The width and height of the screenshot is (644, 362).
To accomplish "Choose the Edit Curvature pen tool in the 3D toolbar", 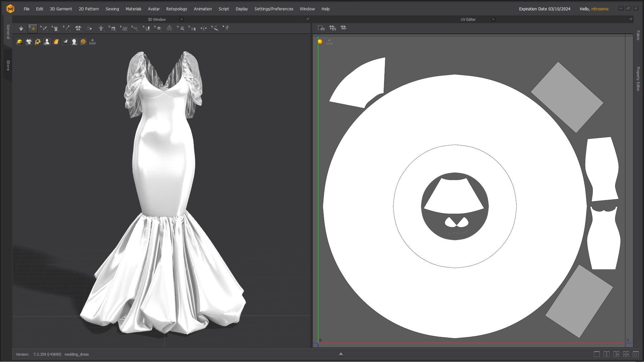I will coord(44,28).
